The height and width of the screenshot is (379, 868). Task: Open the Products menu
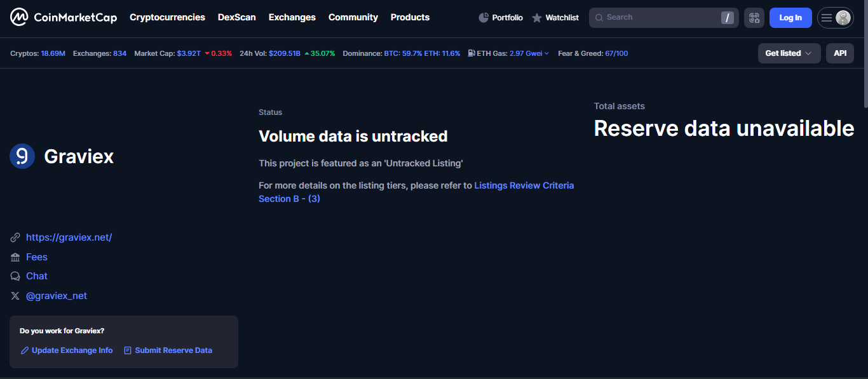pos(410,17)
